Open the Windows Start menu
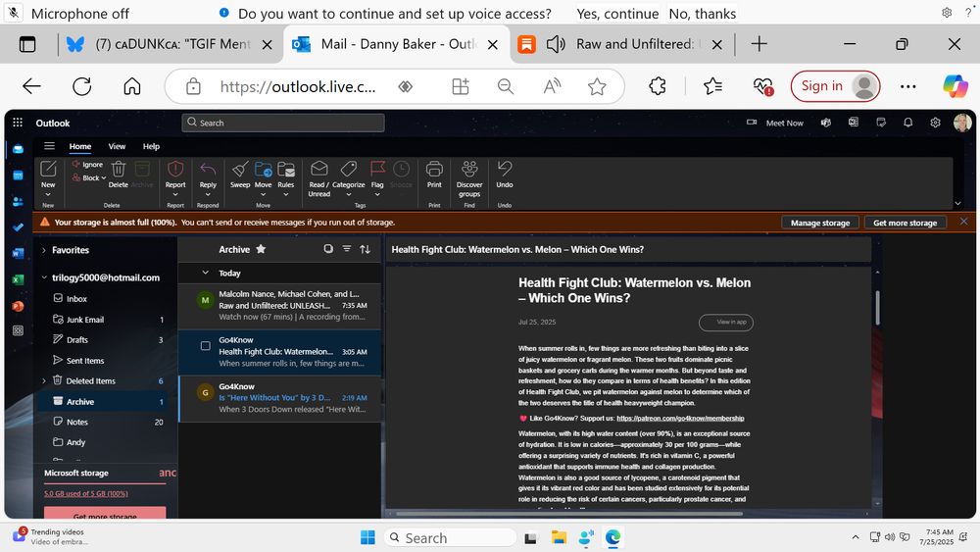Screen dimensions: 980x552 tap(368, 537)
